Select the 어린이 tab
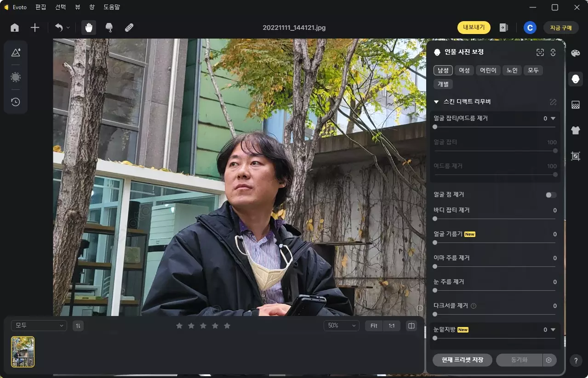This screenshot has height=378, width=588. click(x=488, y=70)
